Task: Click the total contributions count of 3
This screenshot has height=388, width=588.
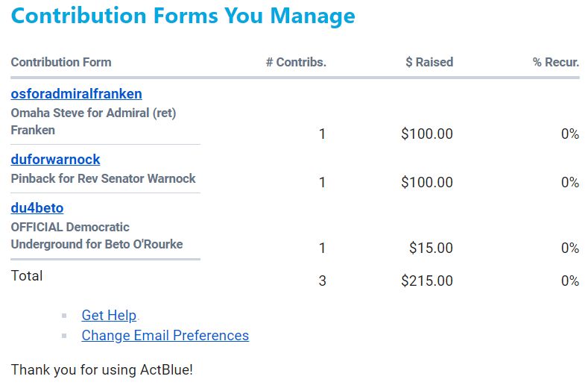Action: click(x=322, y=281)
